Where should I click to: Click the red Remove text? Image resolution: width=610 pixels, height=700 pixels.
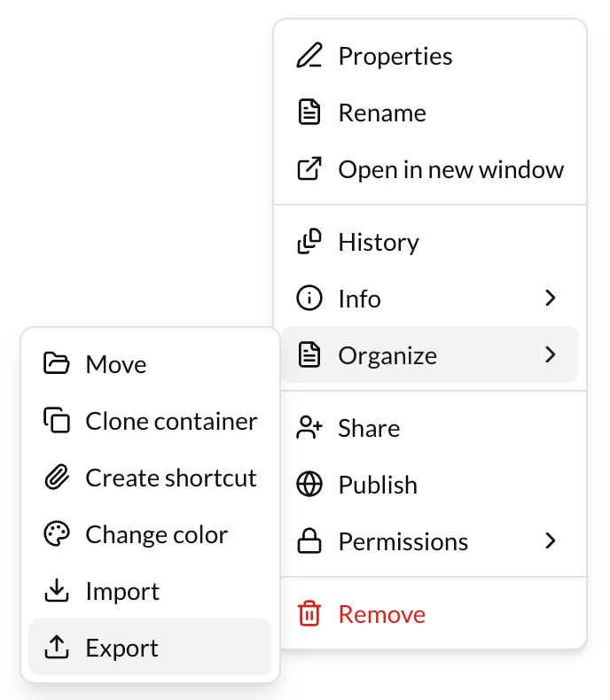point(382,615)
